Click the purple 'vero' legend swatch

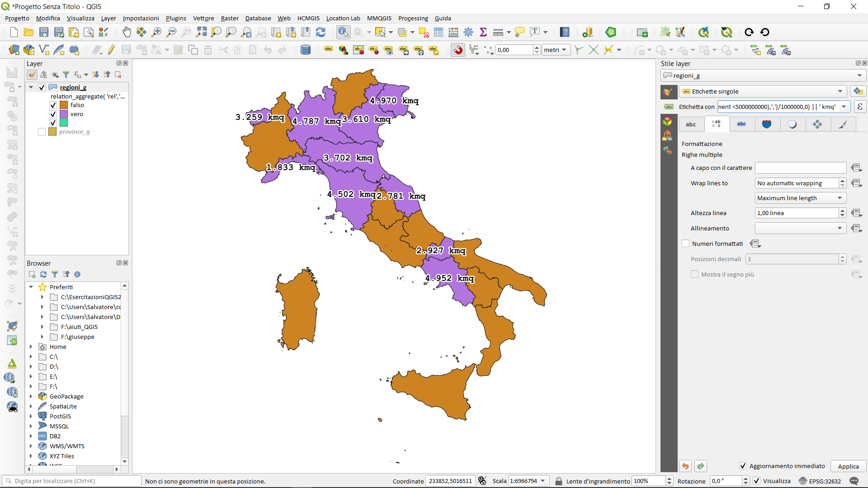(x=64, y=114)
